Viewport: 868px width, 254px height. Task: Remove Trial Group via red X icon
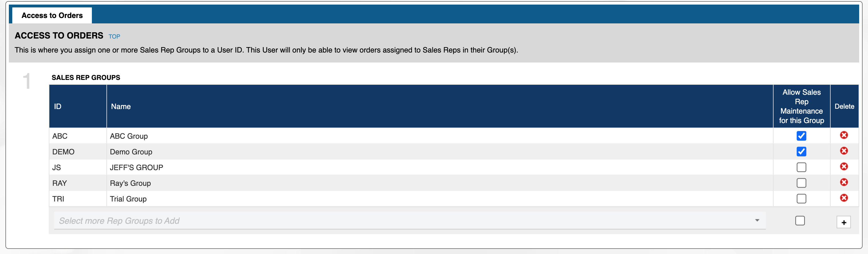click(844, 198)
